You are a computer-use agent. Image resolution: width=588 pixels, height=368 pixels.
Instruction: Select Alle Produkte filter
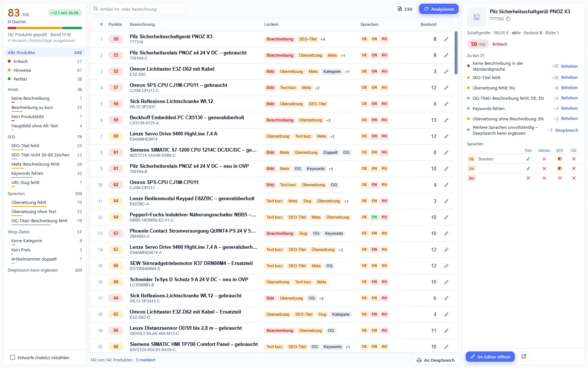[x=44, y=53]
